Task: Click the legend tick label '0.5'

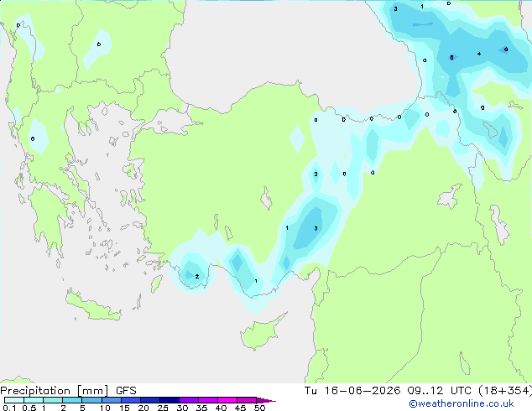Action: click(x=29, y=408)
